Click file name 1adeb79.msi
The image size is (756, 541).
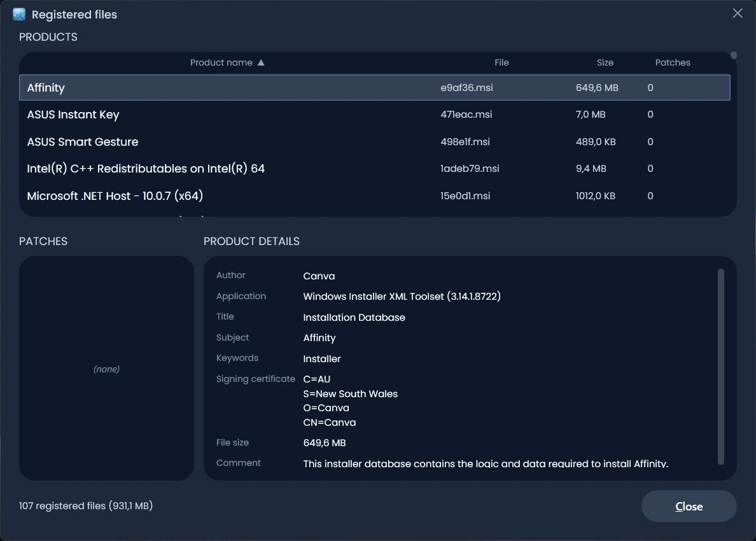tap(470, 169)
